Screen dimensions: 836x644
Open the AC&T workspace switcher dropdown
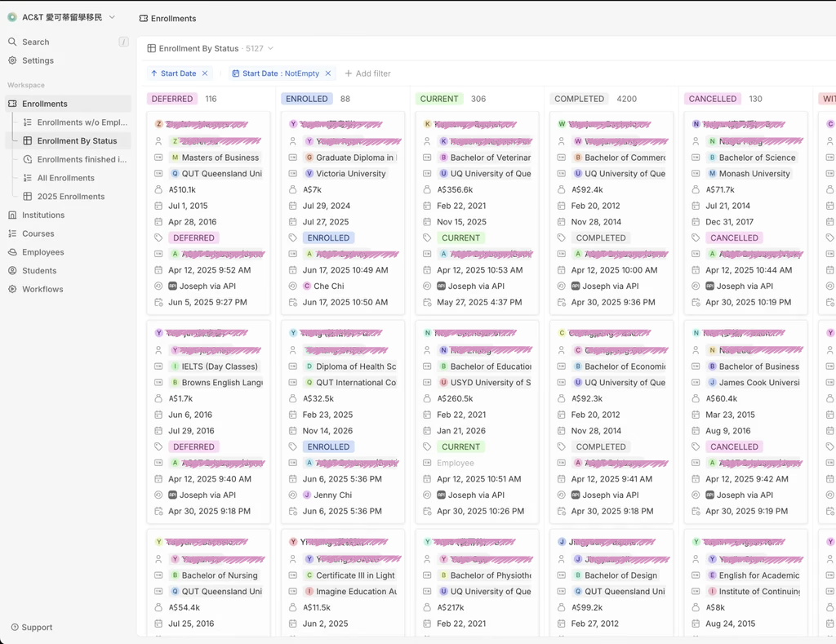click(62, 17)
